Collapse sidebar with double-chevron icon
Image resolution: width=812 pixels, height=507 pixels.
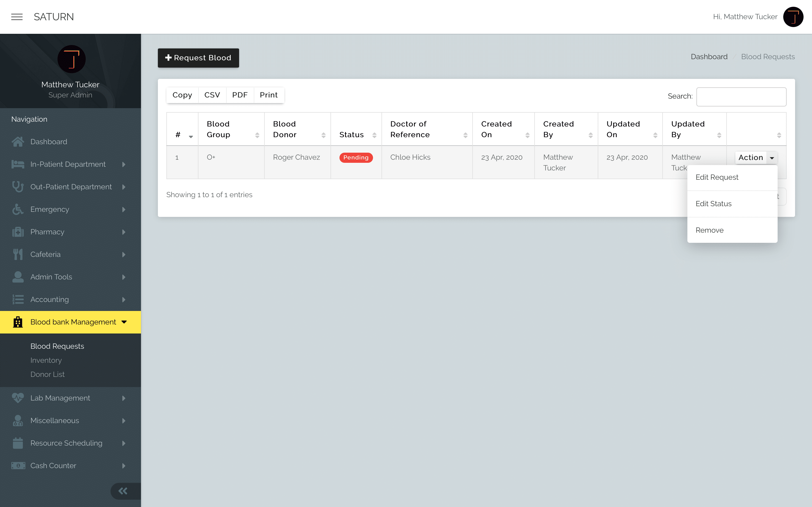coord(123,491)
